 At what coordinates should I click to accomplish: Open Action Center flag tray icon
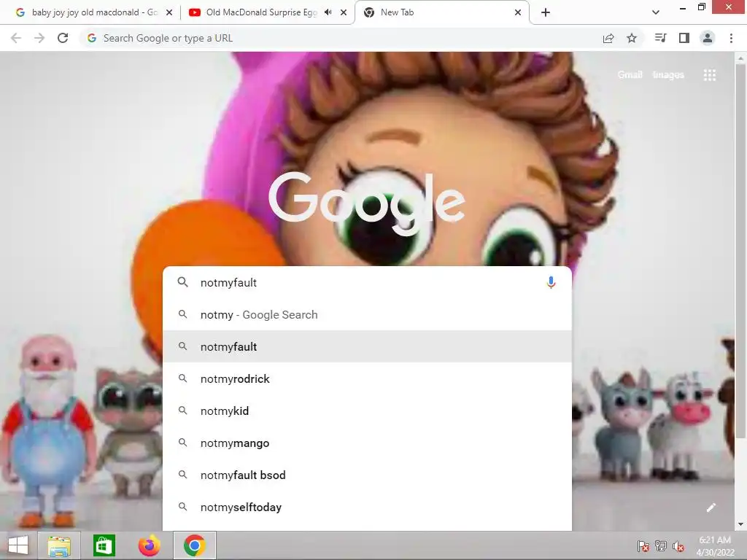[643, 546]
